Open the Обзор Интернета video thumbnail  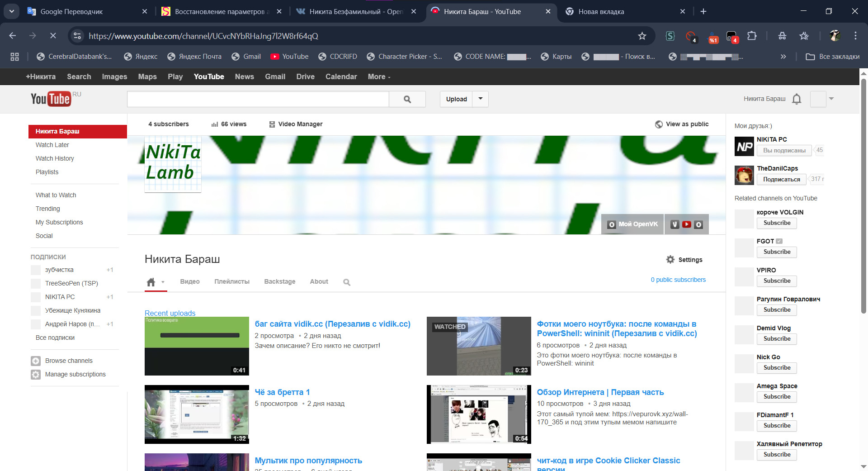coord(479,414)
